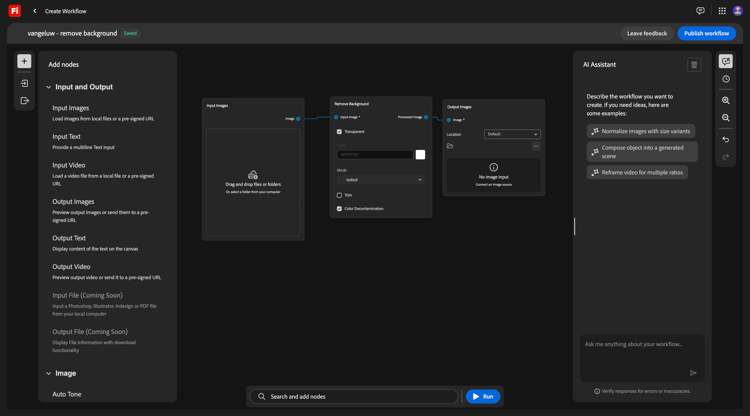Add an Input Video node

(x=103, y=174)
